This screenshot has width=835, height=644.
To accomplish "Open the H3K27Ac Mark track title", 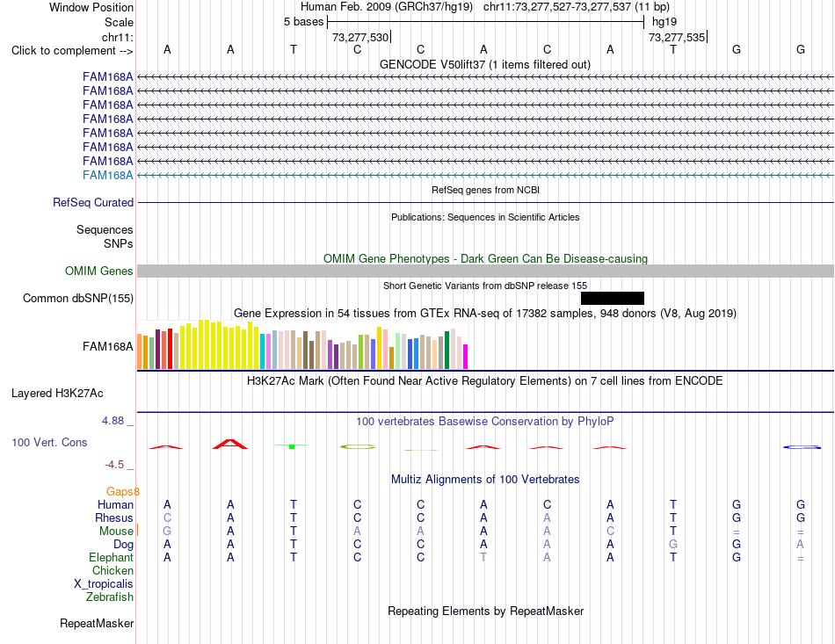I will click(485, 381).
